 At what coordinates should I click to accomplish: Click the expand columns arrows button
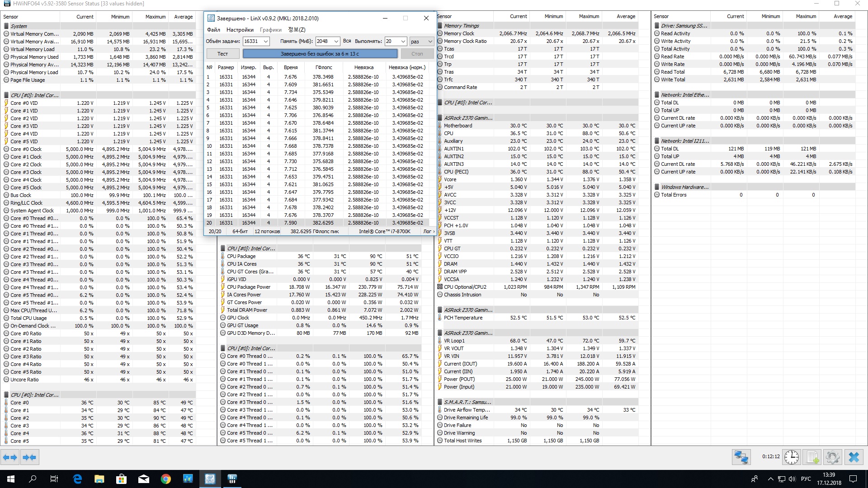[x=10, y=457]
